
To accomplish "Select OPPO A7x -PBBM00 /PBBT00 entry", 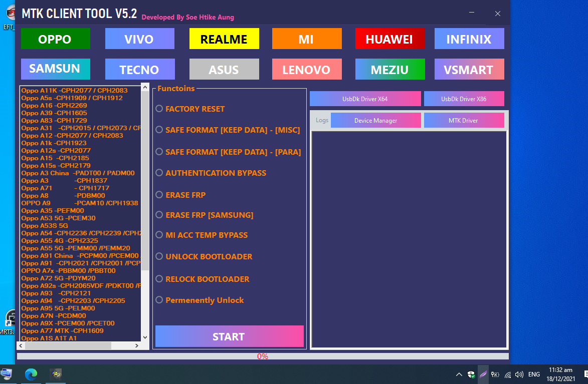I will pos(68,270).
